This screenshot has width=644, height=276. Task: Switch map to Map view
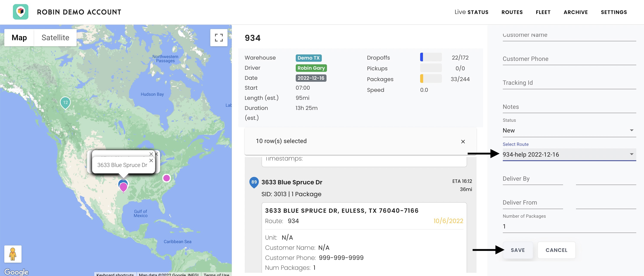tap(19, 37)
